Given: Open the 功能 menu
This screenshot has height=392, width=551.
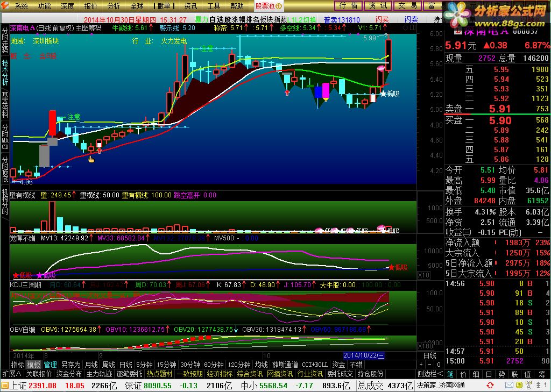Looking at the screenshot, I should point(44,6).
